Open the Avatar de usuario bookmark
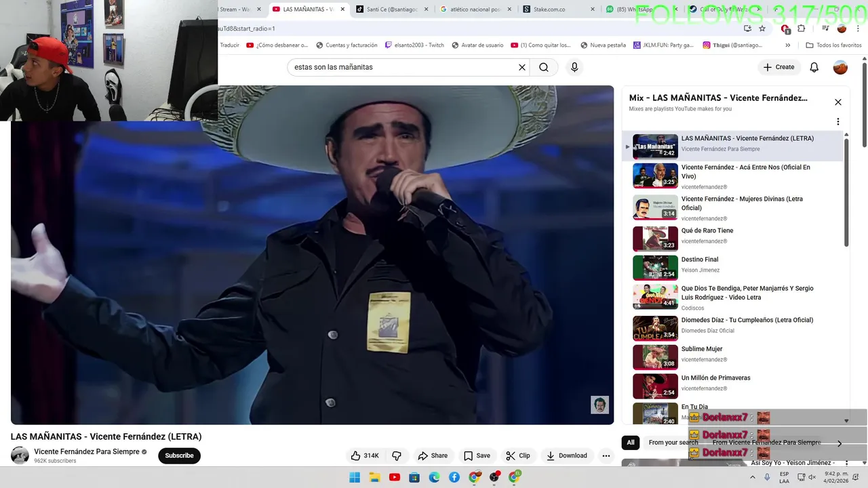 point(477,45)
